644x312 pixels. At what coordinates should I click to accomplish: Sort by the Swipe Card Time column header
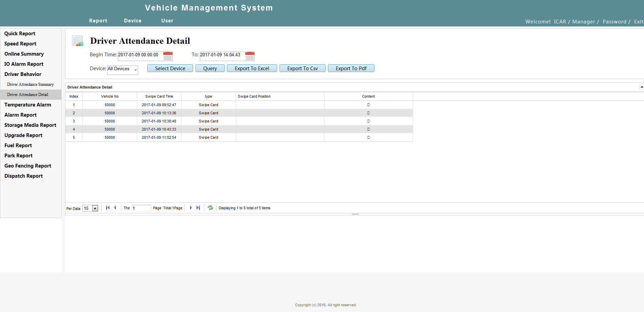coord(159,96)
